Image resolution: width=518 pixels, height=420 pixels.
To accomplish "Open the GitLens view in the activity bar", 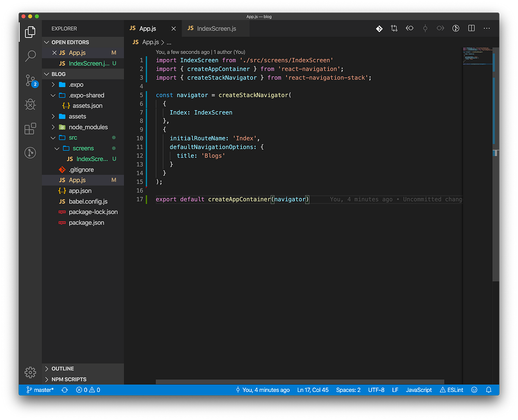I will tap(30, 152).
